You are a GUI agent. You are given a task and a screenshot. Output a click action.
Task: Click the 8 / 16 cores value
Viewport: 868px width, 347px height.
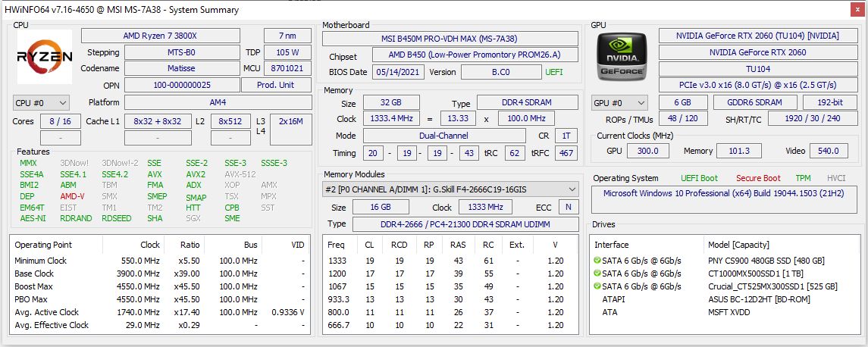(x=60, y=121)
